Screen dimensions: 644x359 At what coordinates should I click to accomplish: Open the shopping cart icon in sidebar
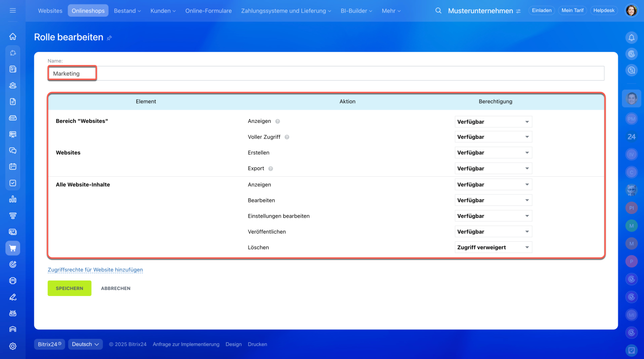coord(13,248)
